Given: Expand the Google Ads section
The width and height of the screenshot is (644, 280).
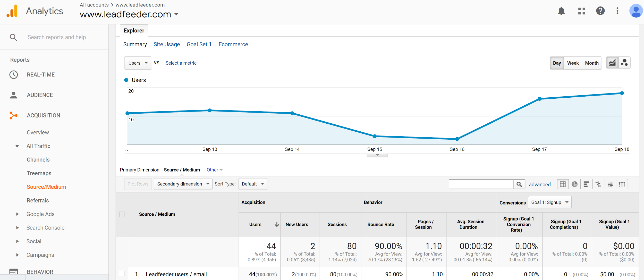Looking at the screenshot, I should (17, 214).
